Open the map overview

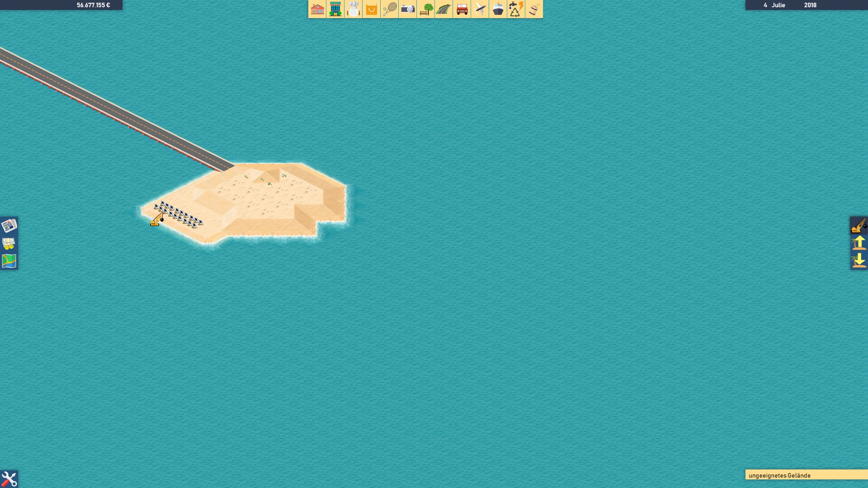point(9,261)
